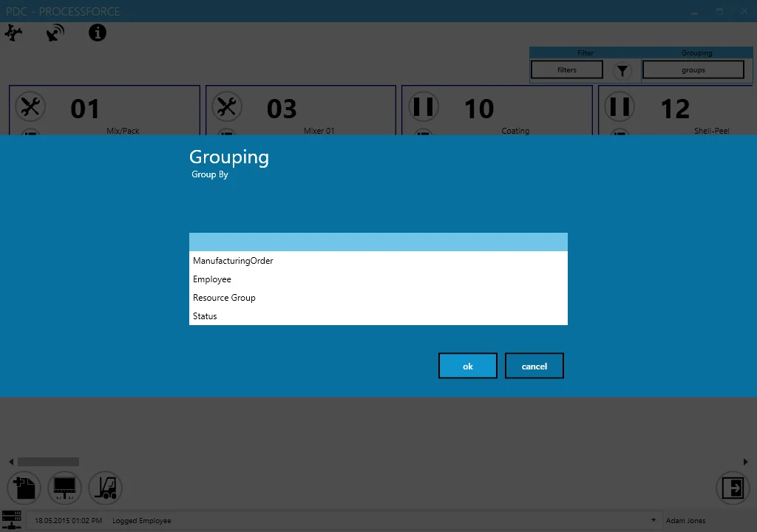Toggle the pause icon on Shell-Peel workstation 12
Image resolution: width=757 pixels, height=532 pixels.
[619, 106]
